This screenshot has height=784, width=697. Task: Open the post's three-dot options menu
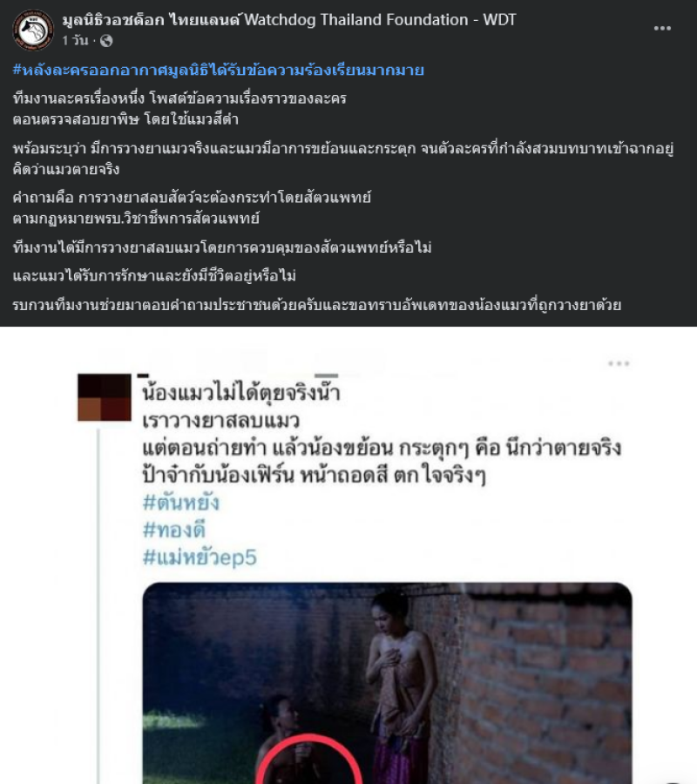tap(662, 29)
